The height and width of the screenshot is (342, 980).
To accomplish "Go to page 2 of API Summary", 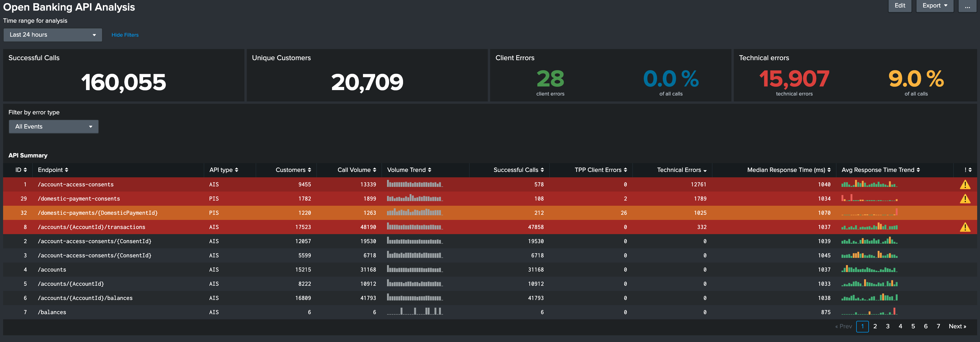I will [875, 327].
